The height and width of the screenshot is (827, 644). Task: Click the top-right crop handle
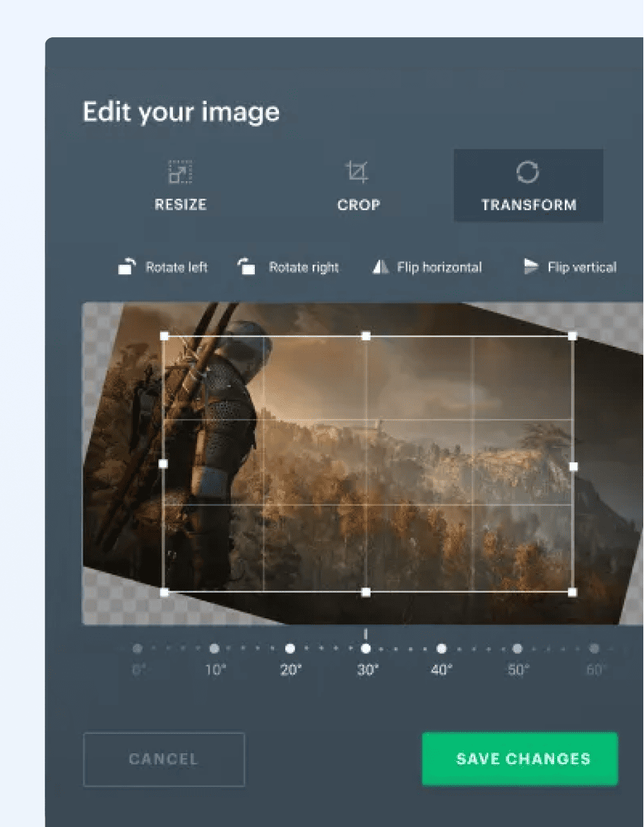coord(572,336)
